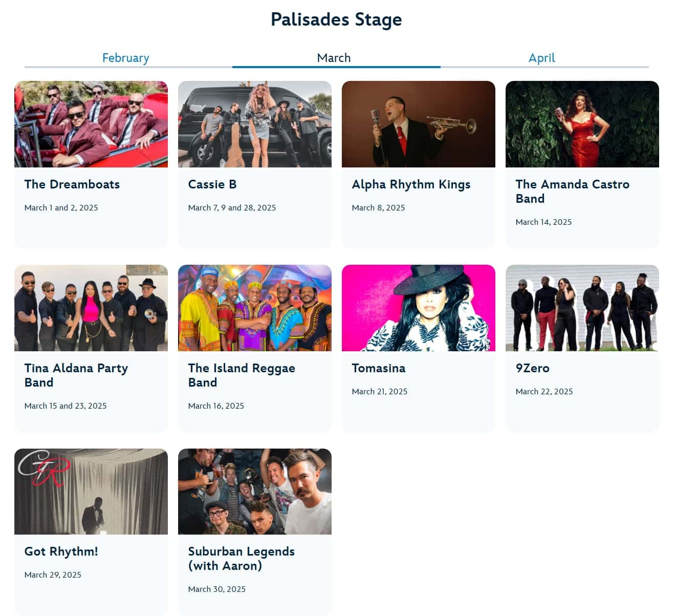Click the Got Rhythm! title
Screen dimensions: 676x616
tap(61, 551)
